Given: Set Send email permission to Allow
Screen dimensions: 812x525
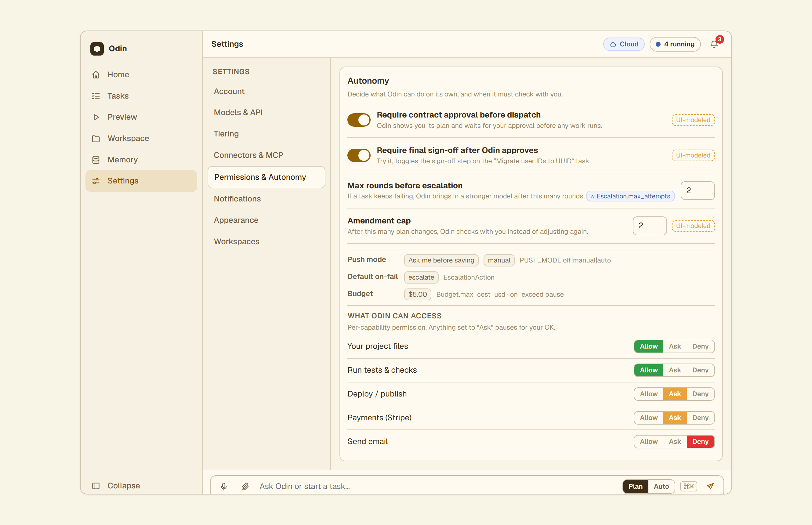Looking at the screenshot, I should click(649, 441).
